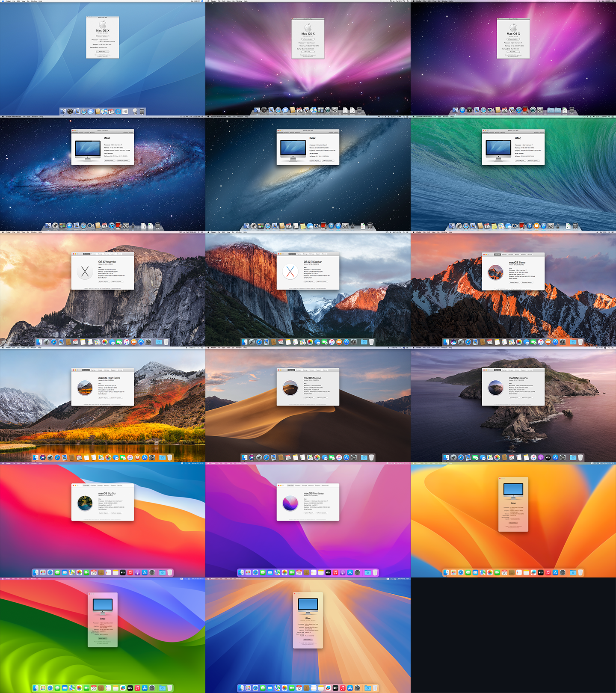
Task: Open Apple menu in the Catalina menu bar
Action: [413, 348]
